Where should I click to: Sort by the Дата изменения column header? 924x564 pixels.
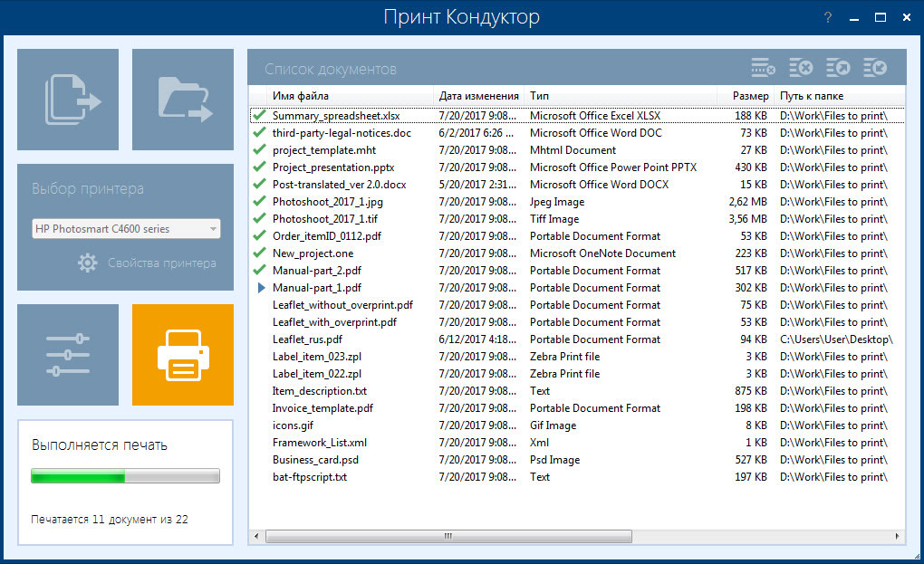click(478, 96)
